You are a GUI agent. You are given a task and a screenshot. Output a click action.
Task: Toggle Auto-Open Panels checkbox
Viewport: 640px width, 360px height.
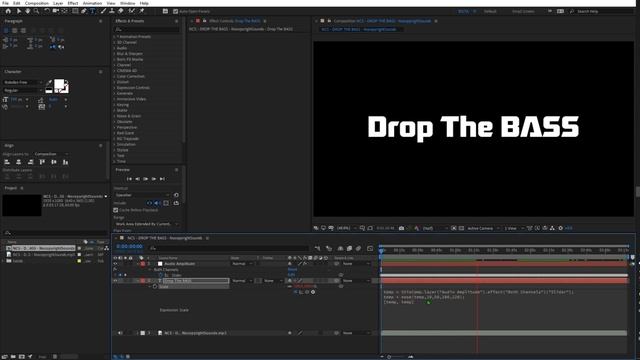pyautogui.click(x=176, y=11)
